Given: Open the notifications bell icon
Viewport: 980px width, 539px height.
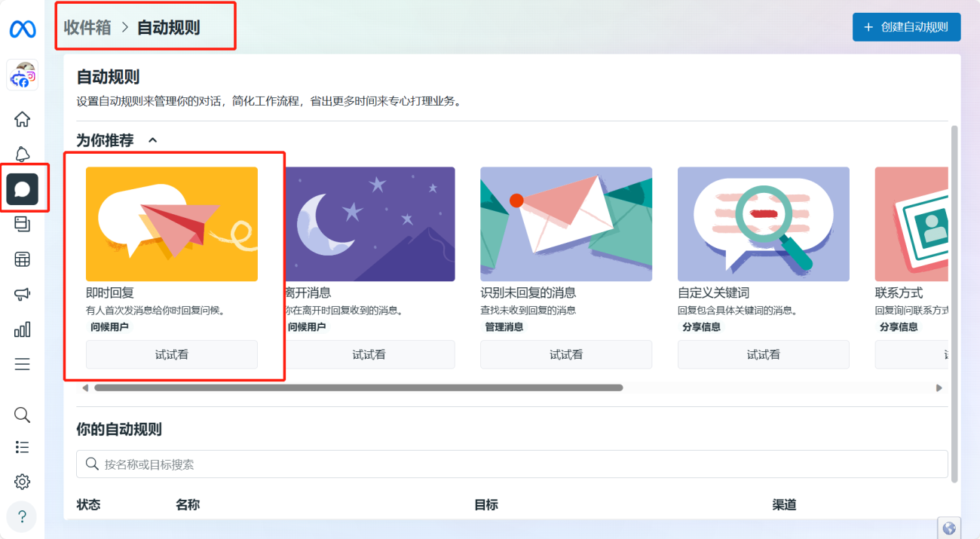Looking at the screenshot, I should 23,154.
